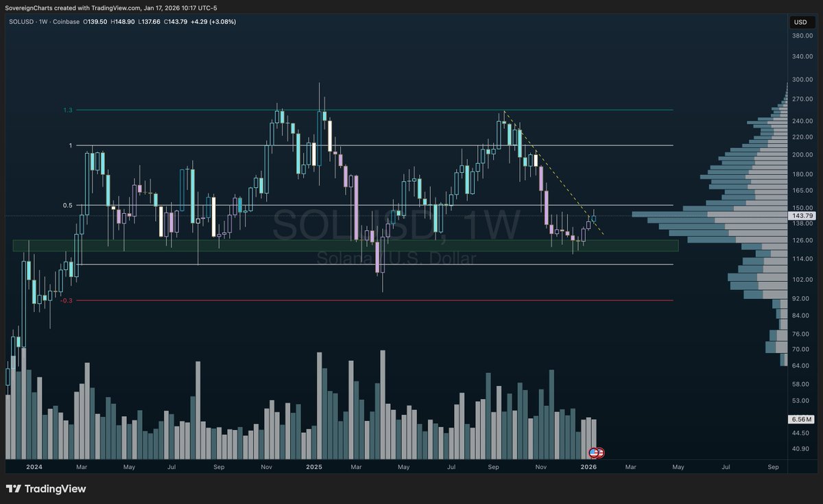Select the red -0.3 horizontal level line
823x504 pixels.
[x=374, y=300]
